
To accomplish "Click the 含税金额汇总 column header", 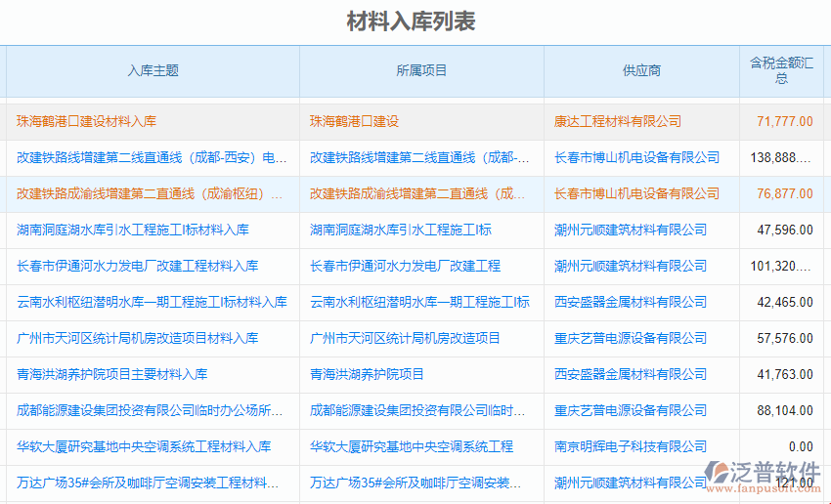I will click(781, 71).
